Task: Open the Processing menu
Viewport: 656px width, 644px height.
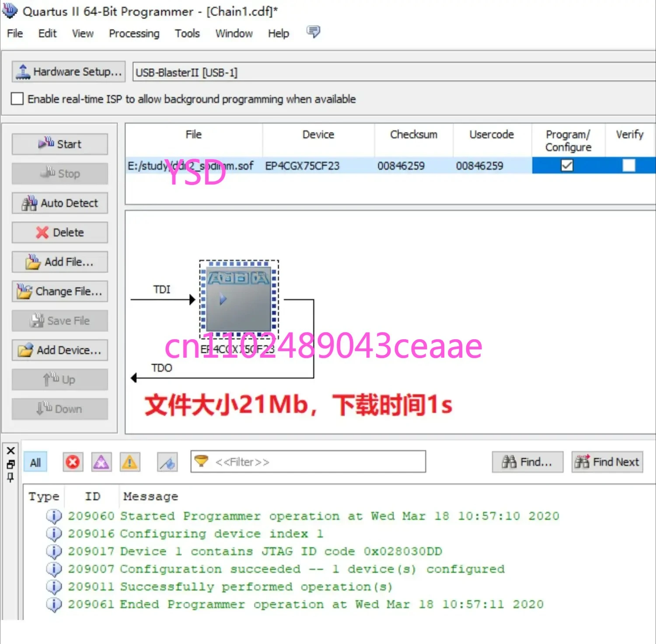Action: (134, 33)
